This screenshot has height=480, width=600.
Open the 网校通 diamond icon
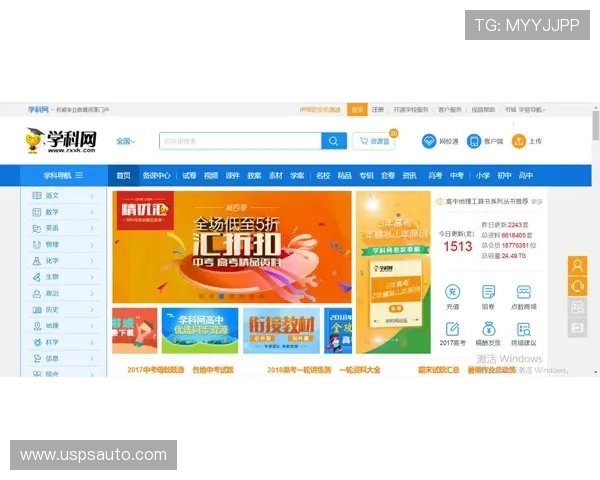(x=429, y=141)
